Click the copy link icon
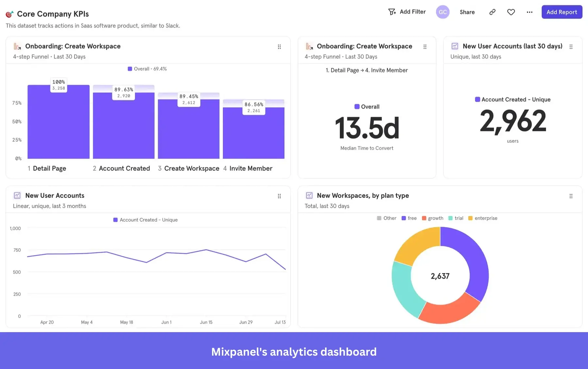The image size is (588, 369). 492,12
